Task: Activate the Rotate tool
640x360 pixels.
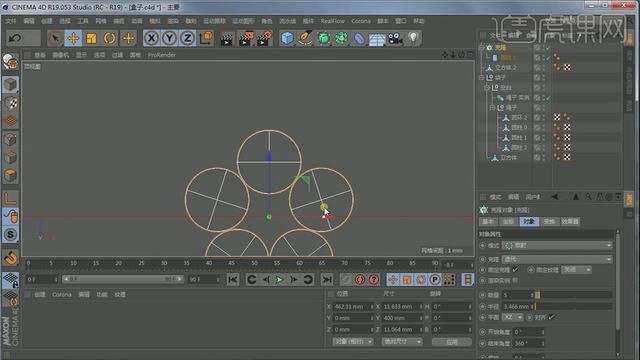Action: tap(109, 38)
